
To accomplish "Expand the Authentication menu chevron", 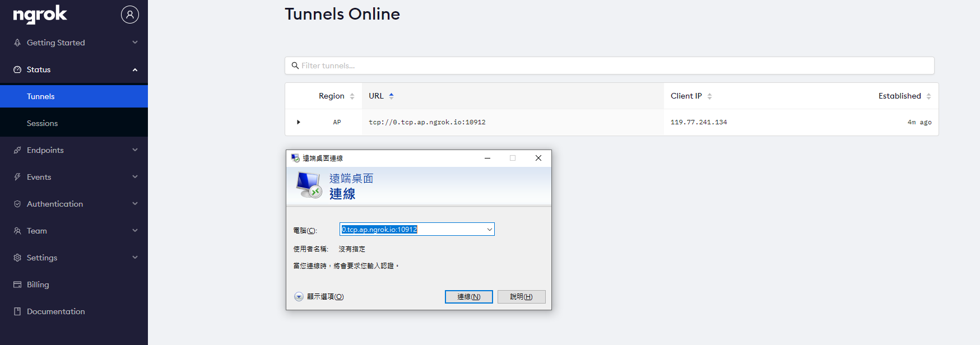I will (x=135, y=204).
